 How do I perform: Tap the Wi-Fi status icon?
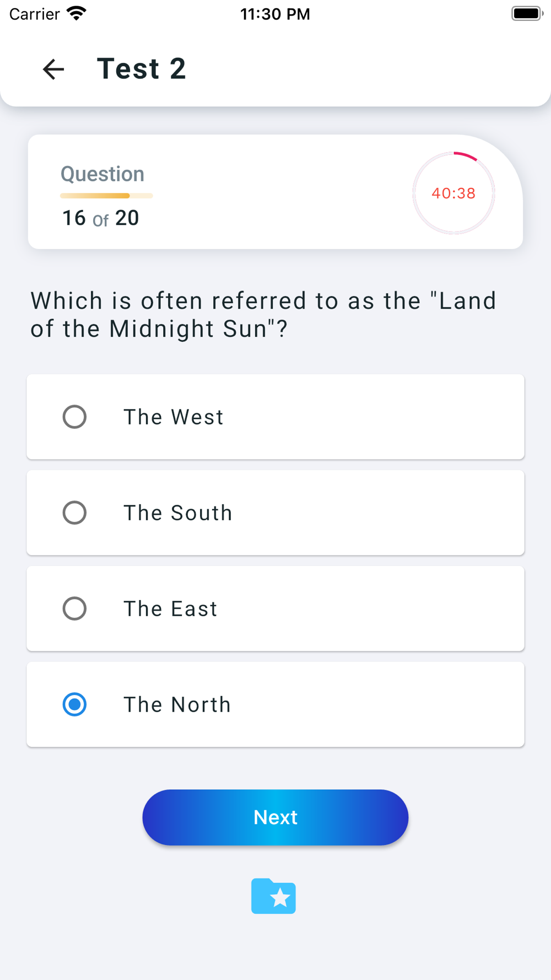coord(77,13)
